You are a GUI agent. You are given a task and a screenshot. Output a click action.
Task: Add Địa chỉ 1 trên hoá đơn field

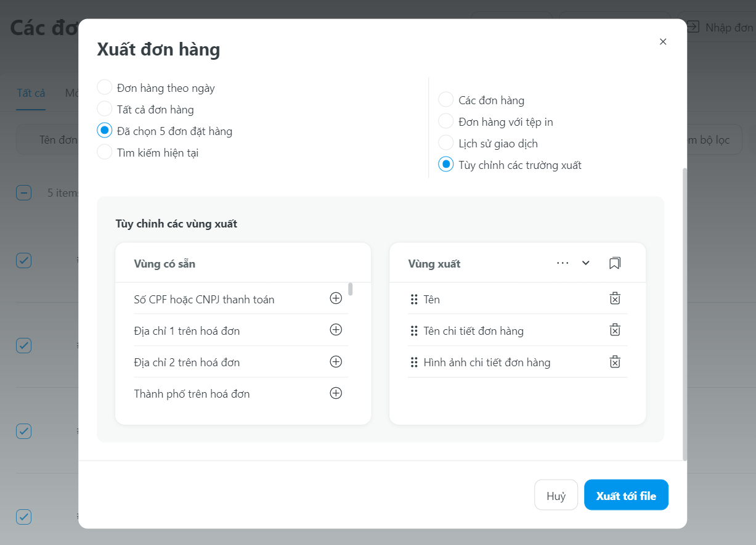pos(336,330)
